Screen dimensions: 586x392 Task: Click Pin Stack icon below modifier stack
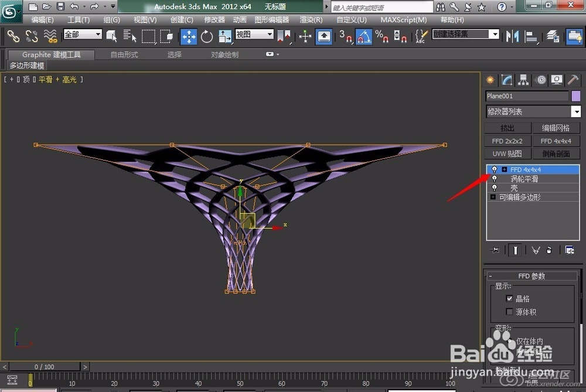pos(495,250)
